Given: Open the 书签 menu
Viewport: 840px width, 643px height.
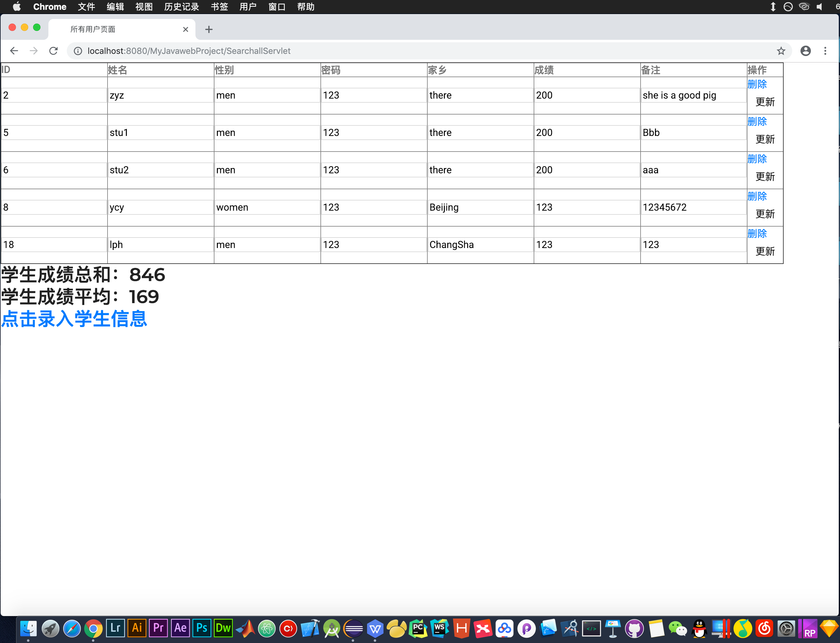Looking at the screenshot, I should pyautogui.click(x=219, y=7).
